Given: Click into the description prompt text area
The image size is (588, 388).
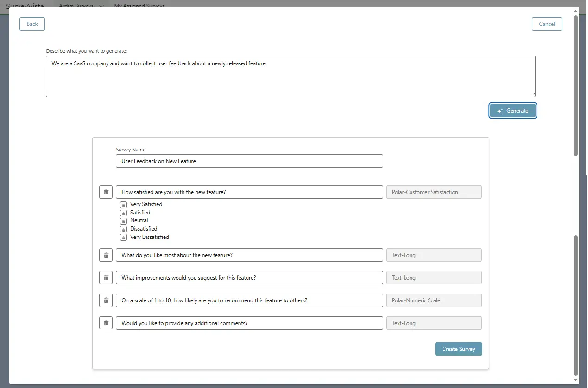Looking at the screenshot, I should click(291, 76).
